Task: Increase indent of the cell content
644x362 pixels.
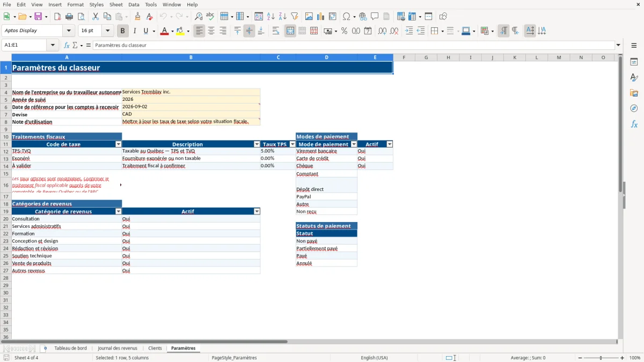Action: 409,31
